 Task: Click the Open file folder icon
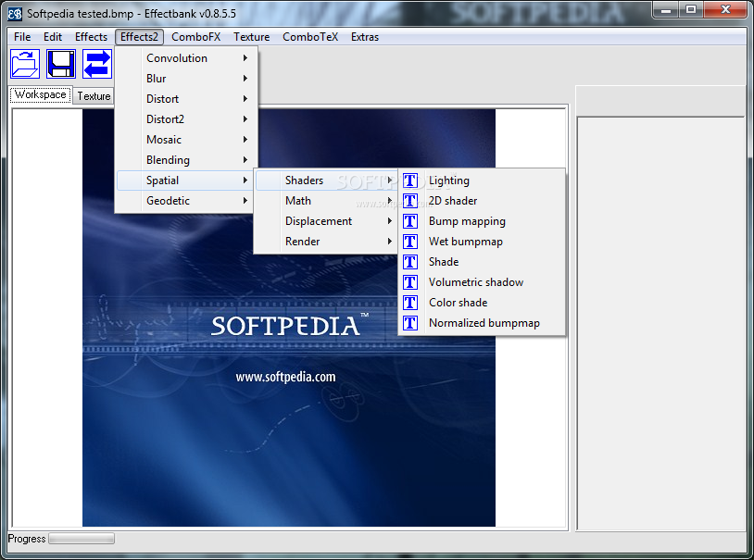[x=25, y=64]
